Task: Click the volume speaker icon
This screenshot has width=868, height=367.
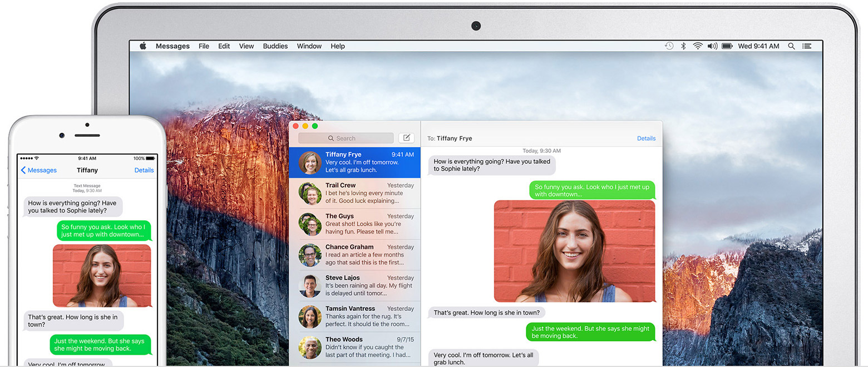Action: coord(712,46)
